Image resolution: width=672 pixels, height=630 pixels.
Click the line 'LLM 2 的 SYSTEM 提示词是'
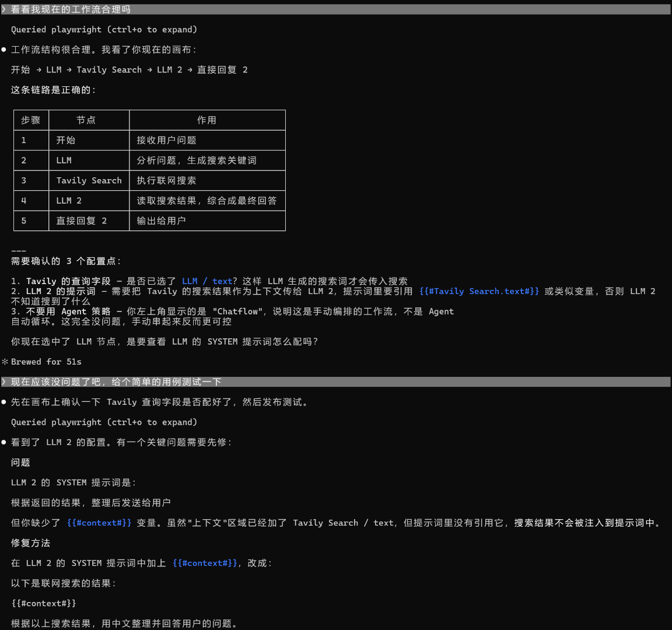(x=73, y=482)
